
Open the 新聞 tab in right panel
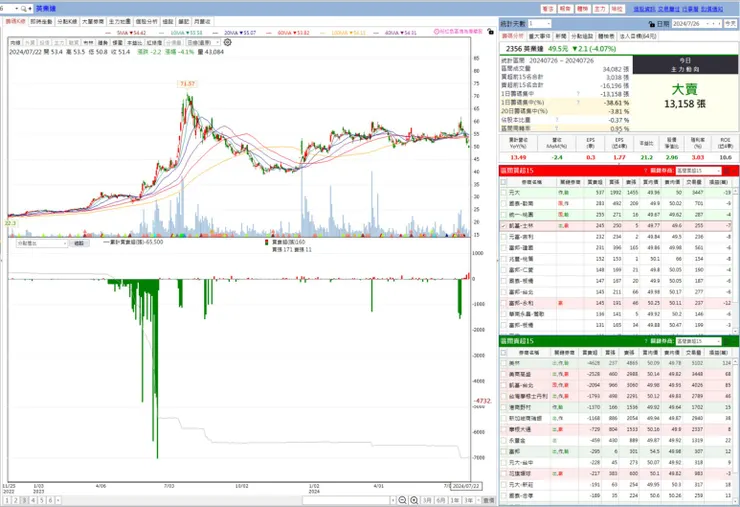coord(561,36)
